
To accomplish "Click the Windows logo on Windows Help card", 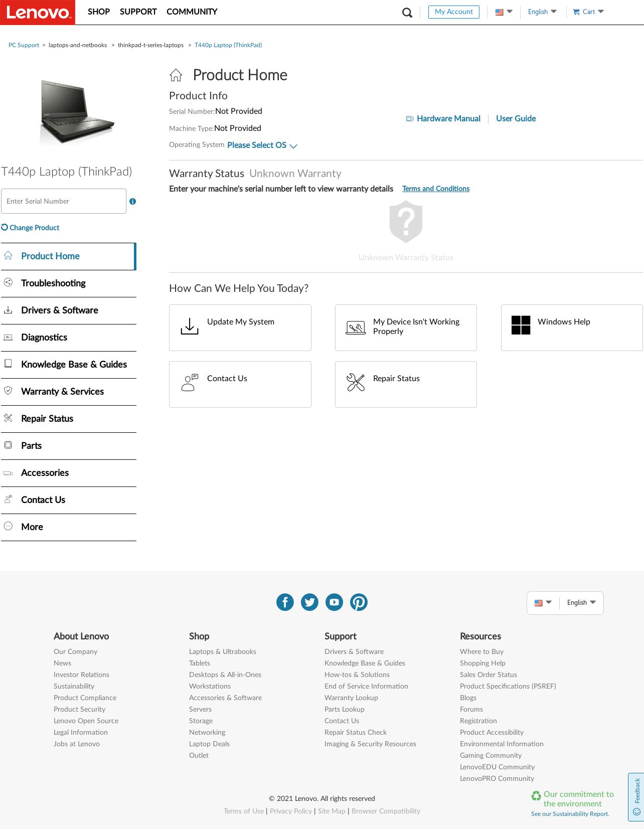I will 521,325.
